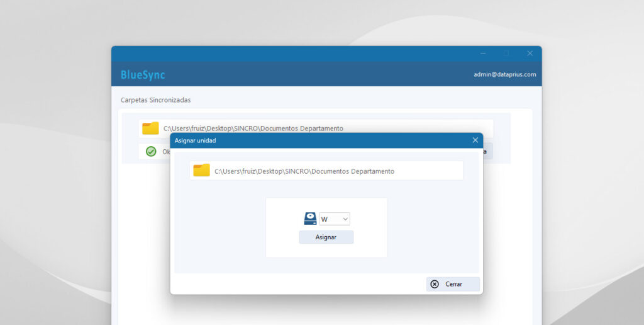This screenshot has width=644, height=325.
Task: Click the circled X icon on Cerrar
Action: pos(435,284)
